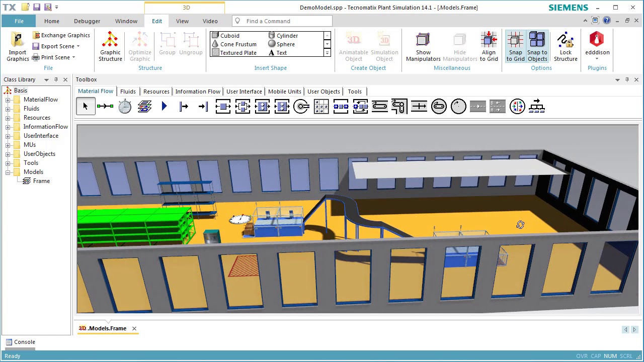Open the View ribbon tab
644x362 pixels.
[x=182, y=21]
